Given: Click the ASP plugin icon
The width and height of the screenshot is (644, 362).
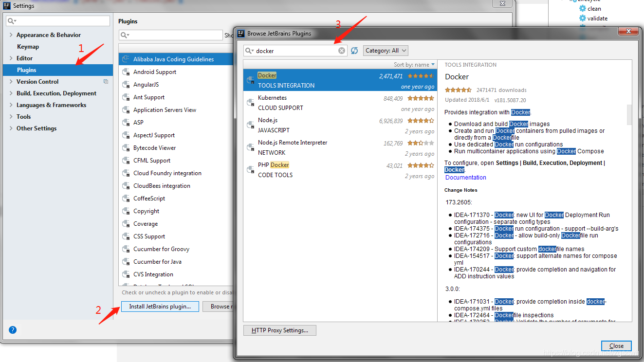Looking at the screenshot, I should [x=126, y=123].
